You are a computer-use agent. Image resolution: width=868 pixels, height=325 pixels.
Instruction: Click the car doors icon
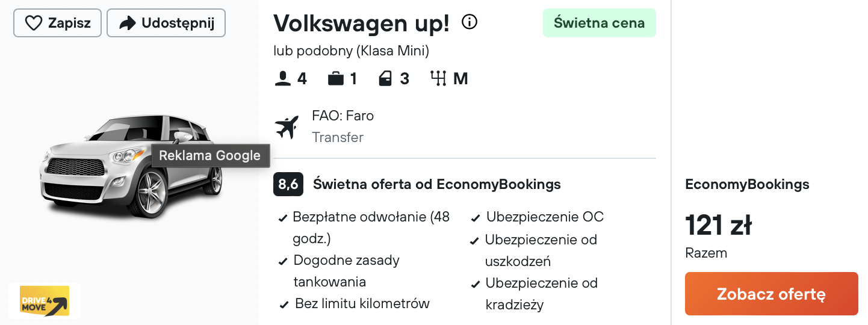pyautogui.click(x=385, y=79)
